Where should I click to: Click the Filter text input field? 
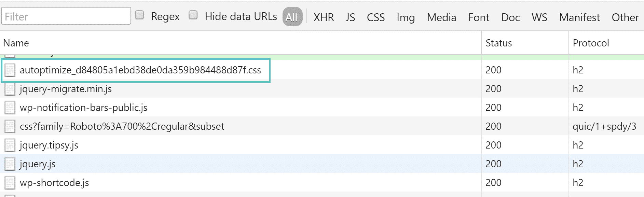coord(66,16)
